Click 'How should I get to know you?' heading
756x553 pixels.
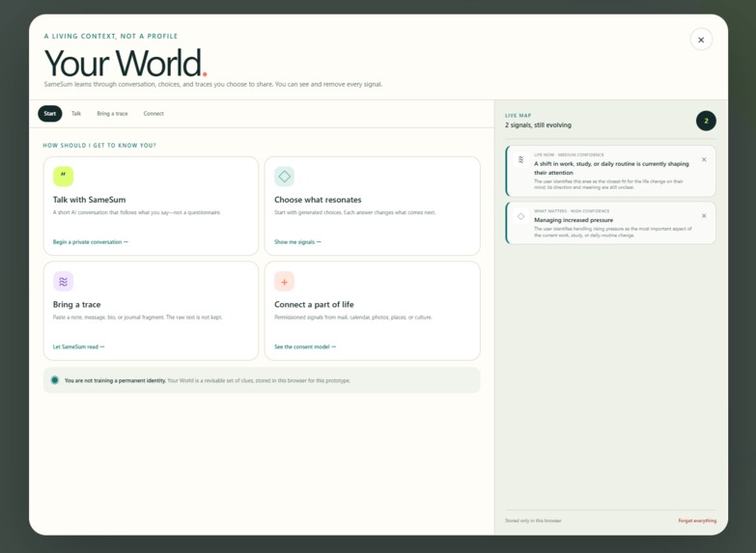pos(99,145)
